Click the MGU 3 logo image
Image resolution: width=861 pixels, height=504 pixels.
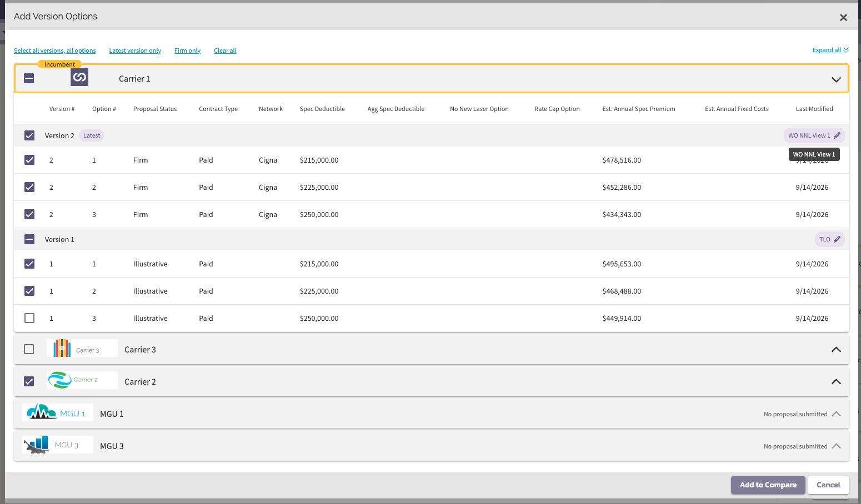coord(58,445)
